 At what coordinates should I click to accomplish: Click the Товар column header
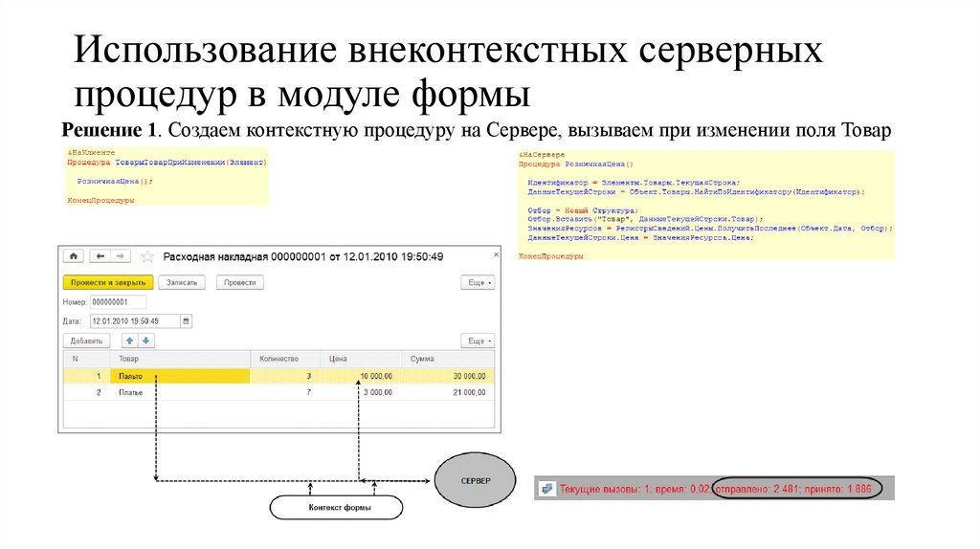click(181, 359)
